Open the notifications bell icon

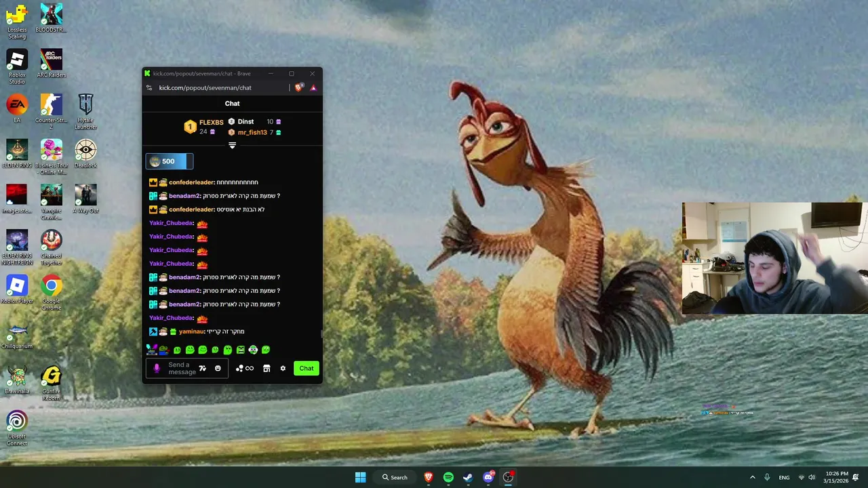pos(856,477)
